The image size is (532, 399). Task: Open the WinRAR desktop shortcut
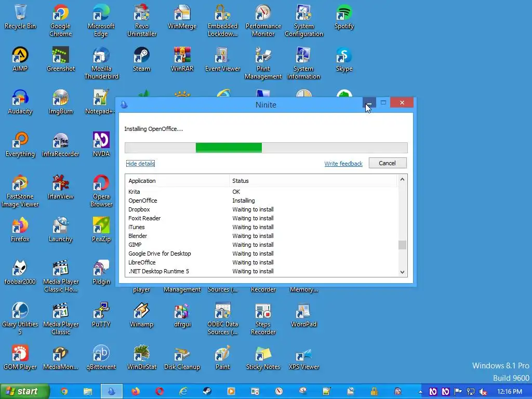[182, 59]
